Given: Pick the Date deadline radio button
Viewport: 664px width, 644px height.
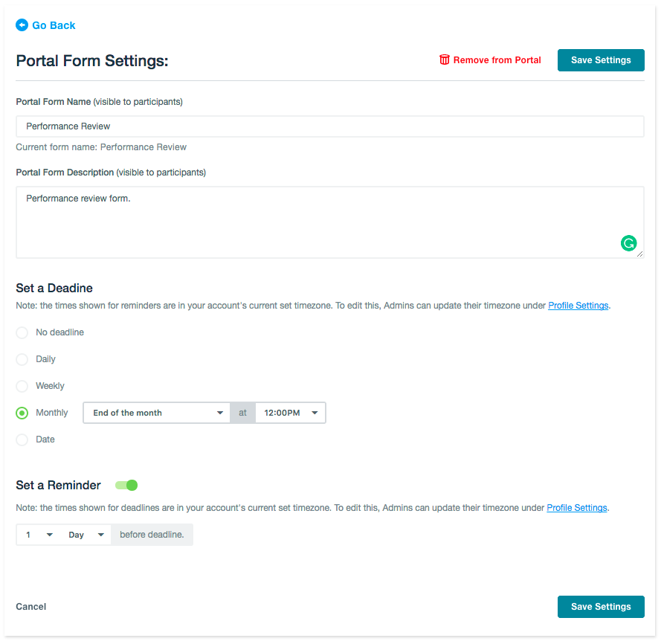Looking at the screenshot, I should point(22,439).
